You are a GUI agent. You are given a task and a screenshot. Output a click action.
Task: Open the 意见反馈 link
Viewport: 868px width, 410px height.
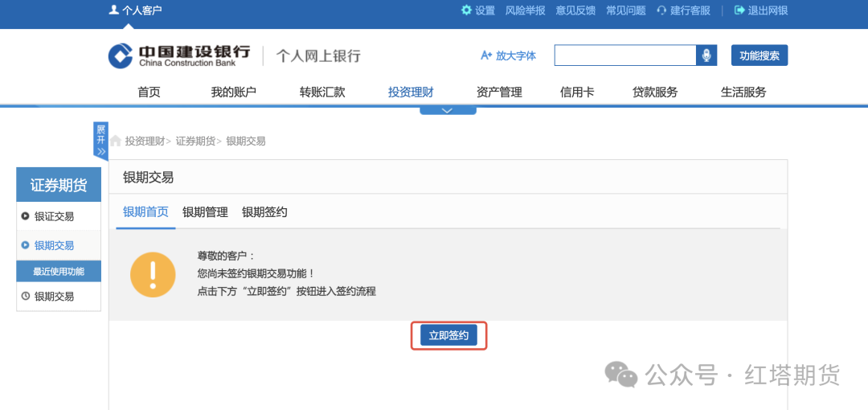(575, 10)
